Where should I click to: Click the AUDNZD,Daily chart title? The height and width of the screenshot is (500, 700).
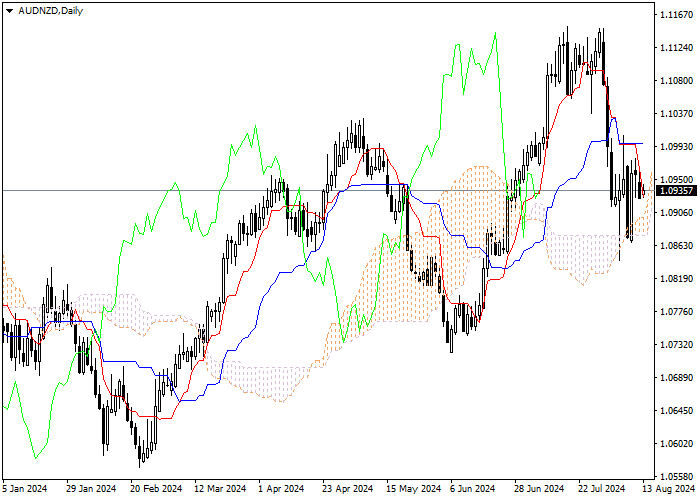pos(50,11)
